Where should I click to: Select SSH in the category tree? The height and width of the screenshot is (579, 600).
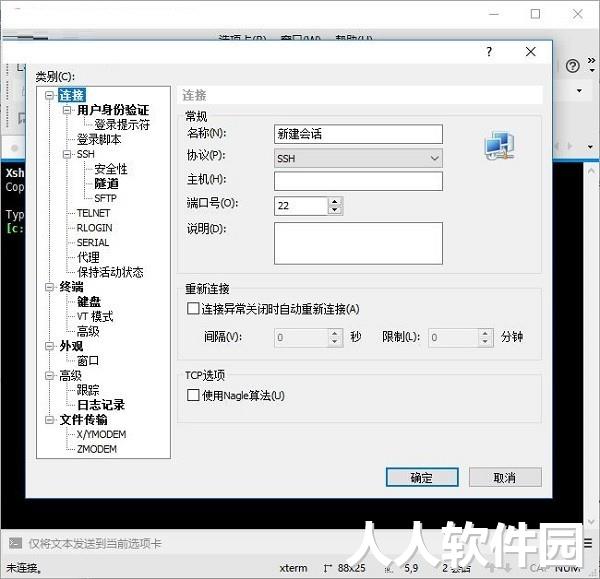(x=85, y=154)
